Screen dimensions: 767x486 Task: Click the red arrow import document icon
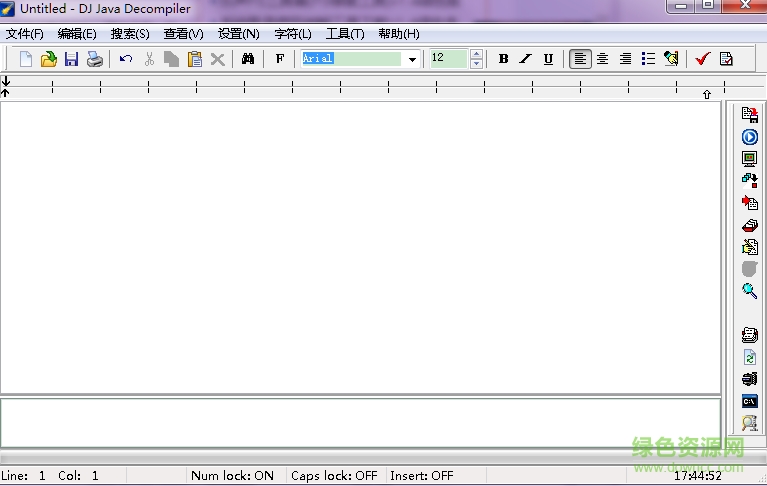pos(749,202)
